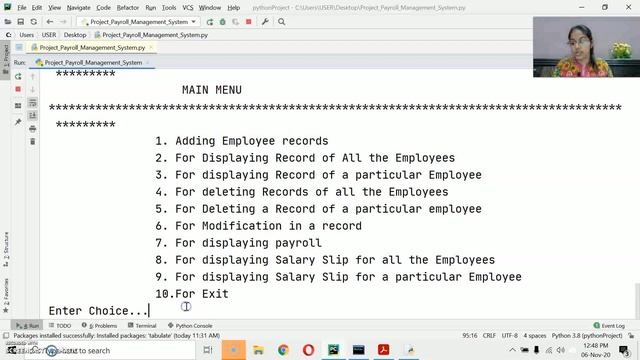This screenshot has height=360, width=640.
Task: Open the Event Log button
Action: point(609,326)
